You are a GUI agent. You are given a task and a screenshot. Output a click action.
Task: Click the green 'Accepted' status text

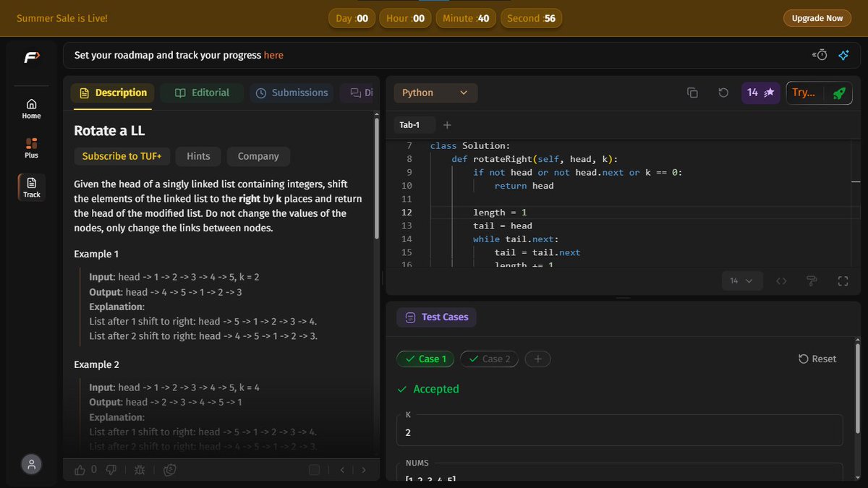[436, 389]
